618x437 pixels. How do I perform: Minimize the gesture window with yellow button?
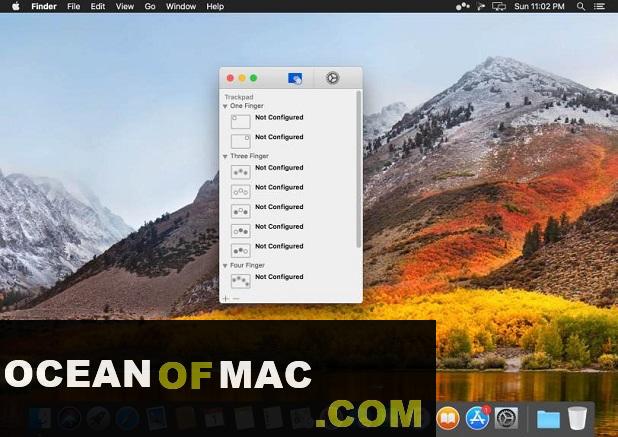coord(242,78)
